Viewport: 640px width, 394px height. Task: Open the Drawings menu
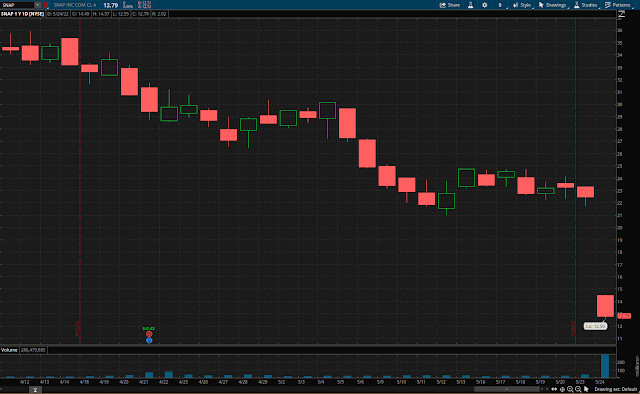(x=552, y=5)
